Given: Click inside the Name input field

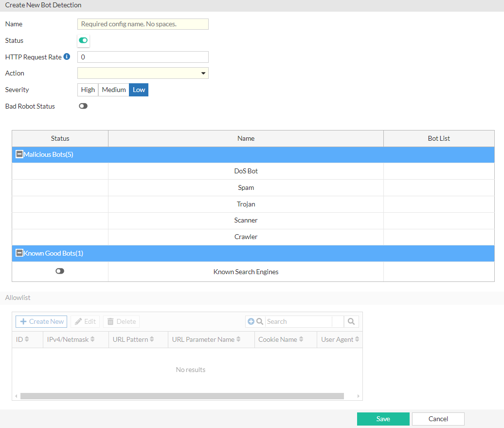Looking at the screenshot, I should click(x=143, y=24).
